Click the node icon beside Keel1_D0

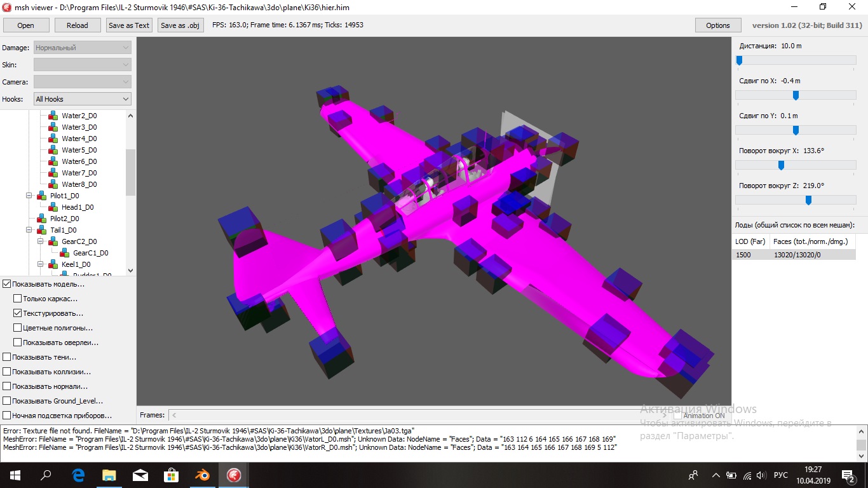click(53, 264)
